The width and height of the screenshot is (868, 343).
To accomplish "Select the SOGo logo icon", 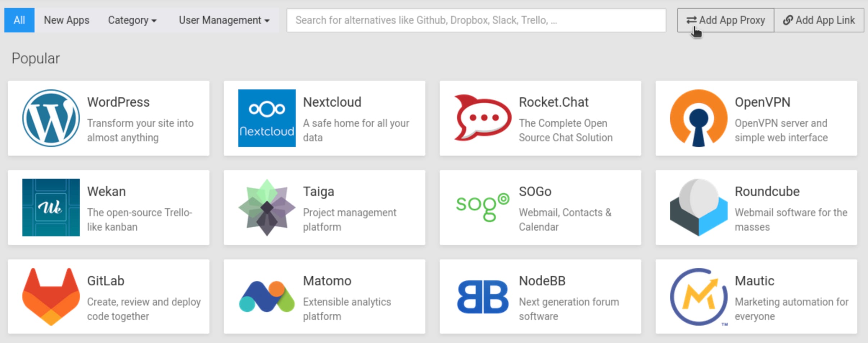I will pyautogui.click(x=483, y=207).
